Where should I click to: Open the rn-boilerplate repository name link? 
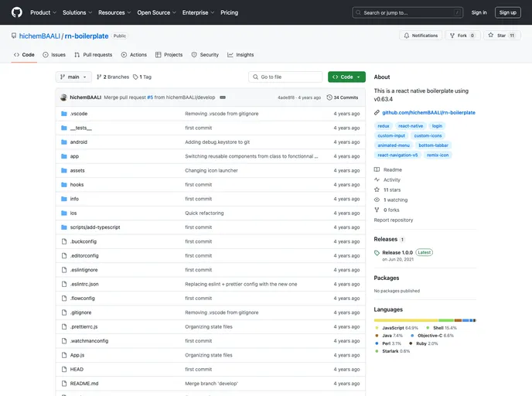click(87, 36)
